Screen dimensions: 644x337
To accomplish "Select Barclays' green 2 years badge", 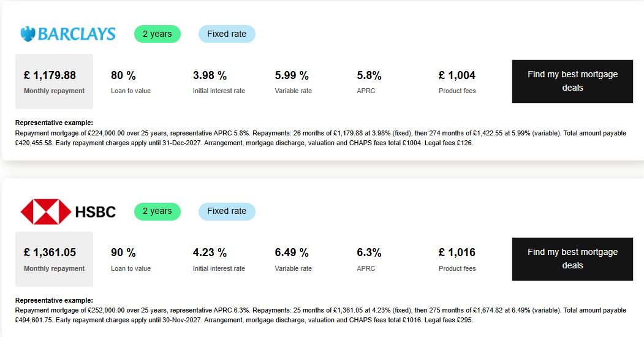I will click(157, 34).
